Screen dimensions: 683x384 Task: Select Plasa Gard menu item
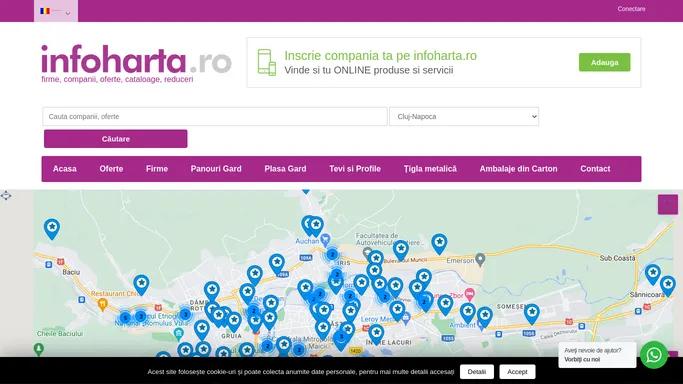click(x=285, y=169)
